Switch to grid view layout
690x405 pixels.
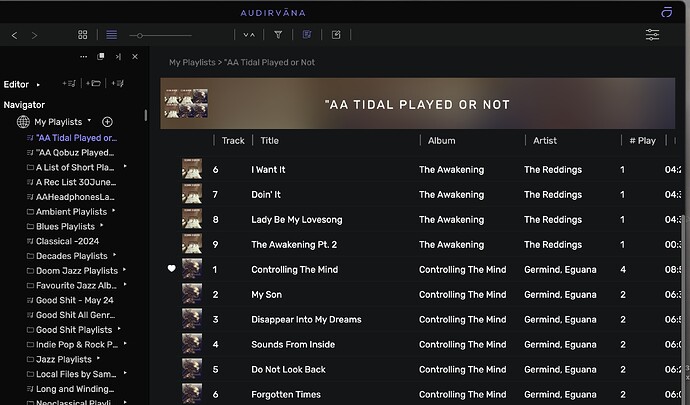(83, 35)
